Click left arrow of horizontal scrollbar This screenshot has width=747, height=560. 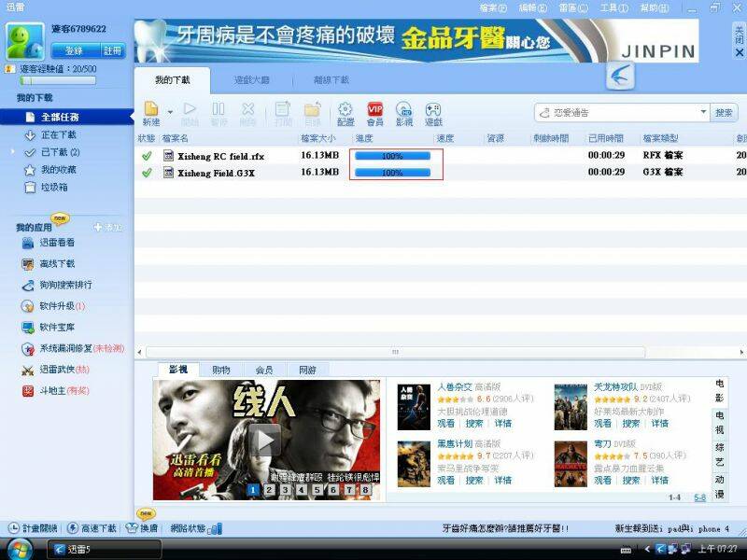(139, 353)
